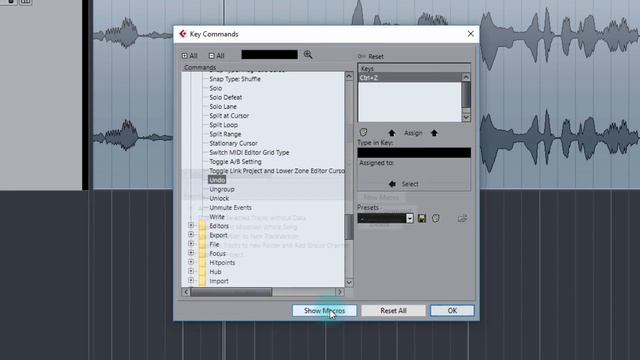The height and width of the screenshot is (360, 640).
Task: Select 'Ungroup' command
Action: tap(222, 189)
